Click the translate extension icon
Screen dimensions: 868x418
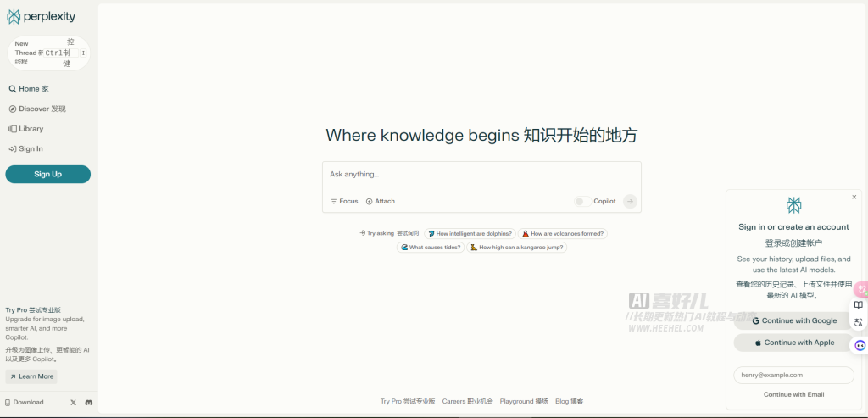click(x=859, y=322)
